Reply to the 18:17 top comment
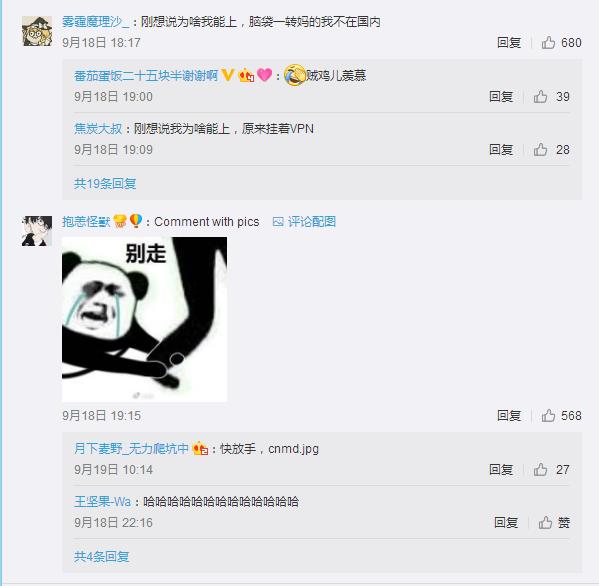Screen dimensions: 599x586 coord(509,42)
